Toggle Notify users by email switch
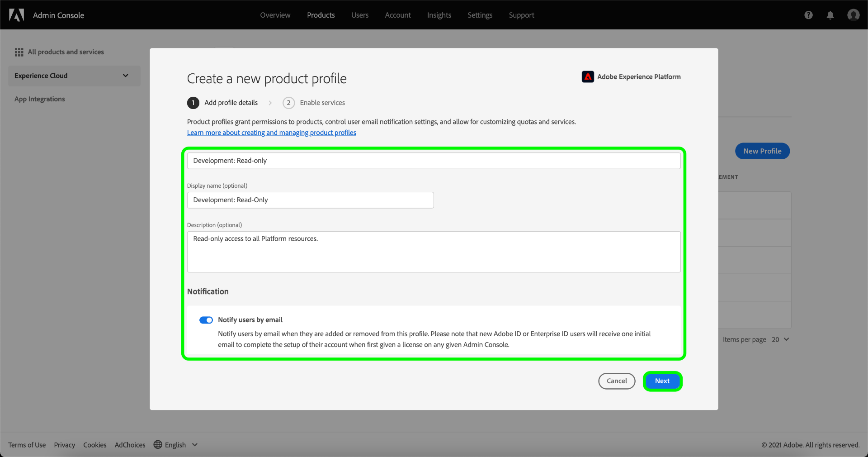This screenshot has height=457, width=868. (206, 320)
